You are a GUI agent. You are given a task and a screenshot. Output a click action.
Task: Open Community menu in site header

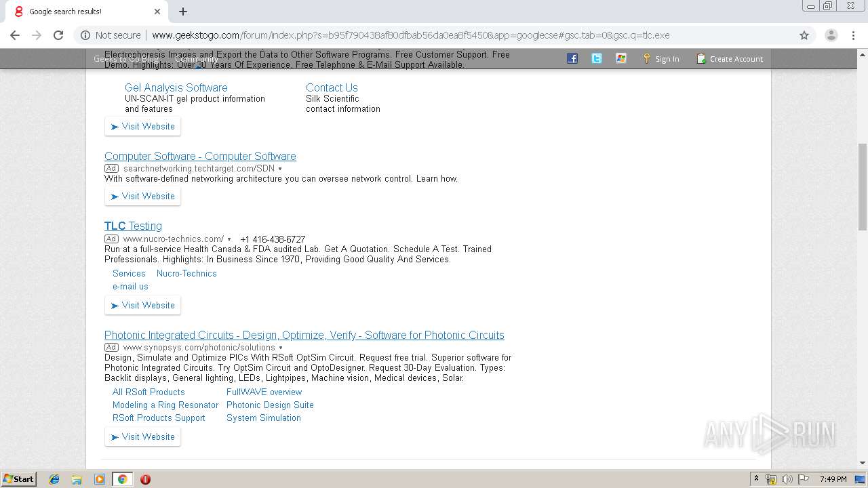click(196, 59)
